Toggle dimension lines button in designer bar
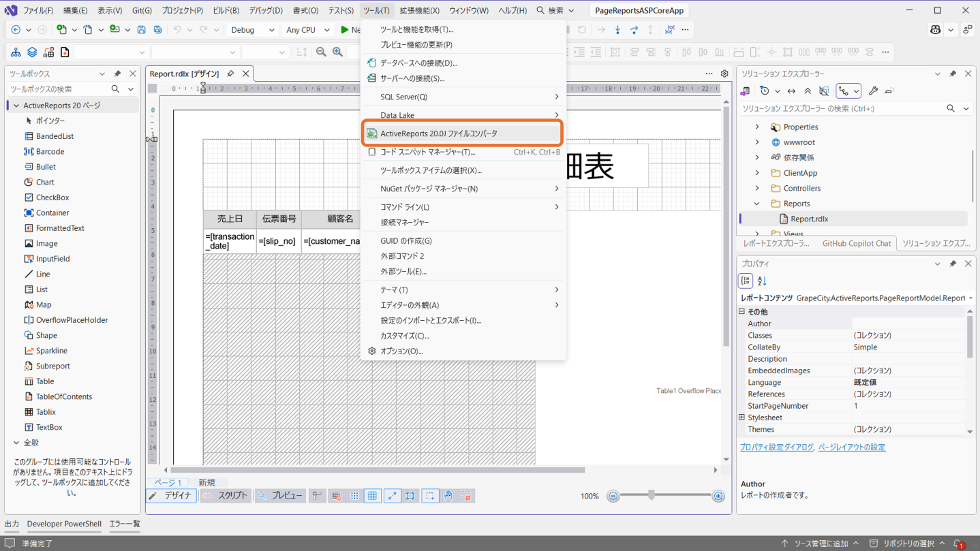 (x=410, y=497)
